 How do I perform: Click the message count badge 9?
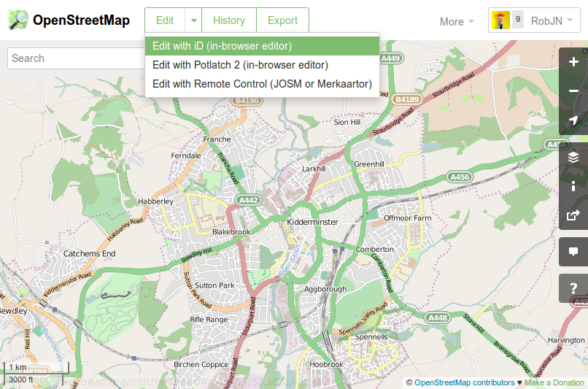point(518,19)
